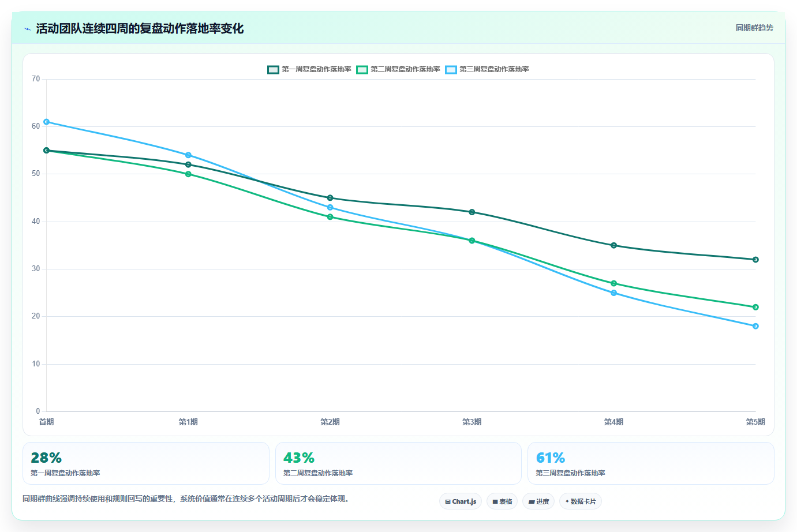Screen dimensions: 797x532
Task: Click the 第二周复盘动作落地率 caption under 43%
Action: point(318,473)
